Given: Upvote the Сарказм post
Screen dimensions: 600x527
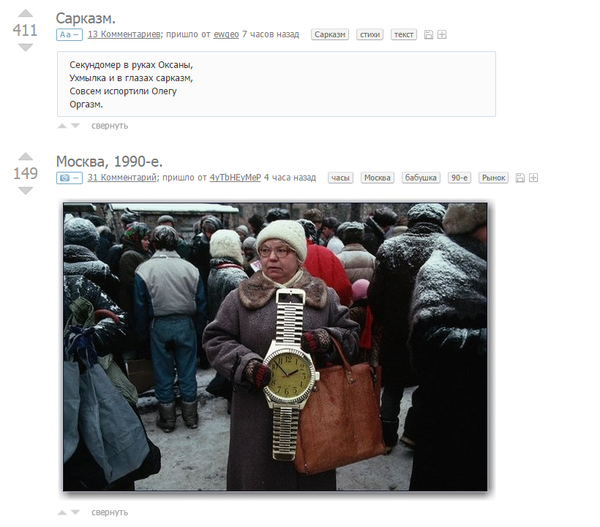Looking at the screenshot, I should [x=26, y=13].
